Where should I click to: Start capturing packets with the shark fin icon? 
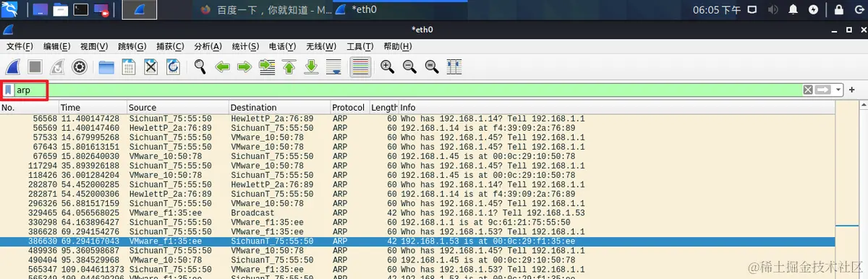point(13,67)
